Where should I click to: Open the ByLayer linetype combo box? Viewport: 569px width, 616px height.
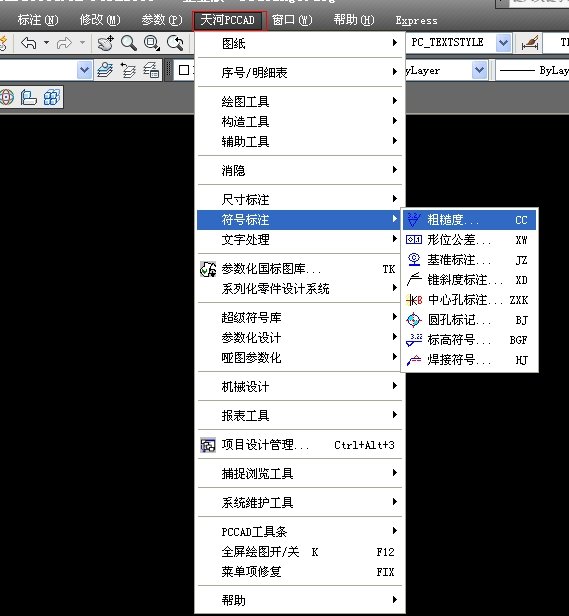[x=532, y=71]
